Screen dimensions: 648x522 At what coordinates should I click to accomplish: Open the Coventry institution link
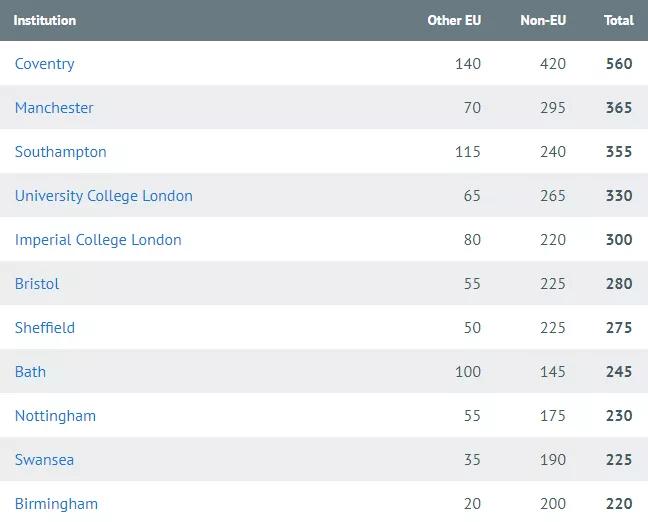tap(45, 64)
